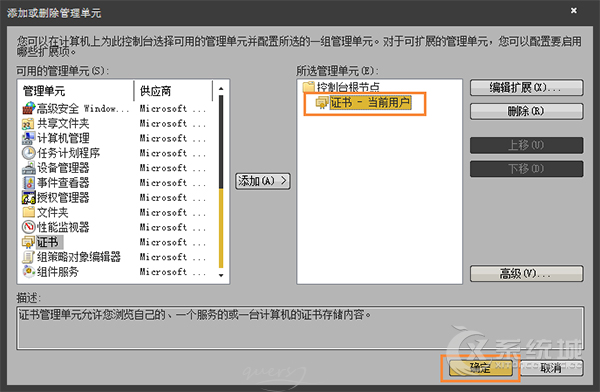Image resolution: width=600 pixels, height=392 pixels.
Task: Click Microsoft vendor cell for 文件夹 row
Action: [x=173, y=212]
